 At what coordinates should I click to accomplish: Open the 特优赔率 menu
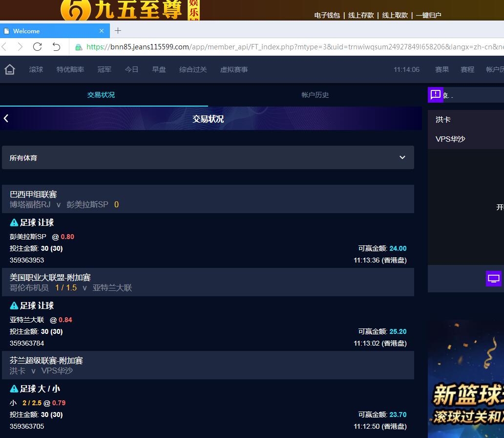70,69
